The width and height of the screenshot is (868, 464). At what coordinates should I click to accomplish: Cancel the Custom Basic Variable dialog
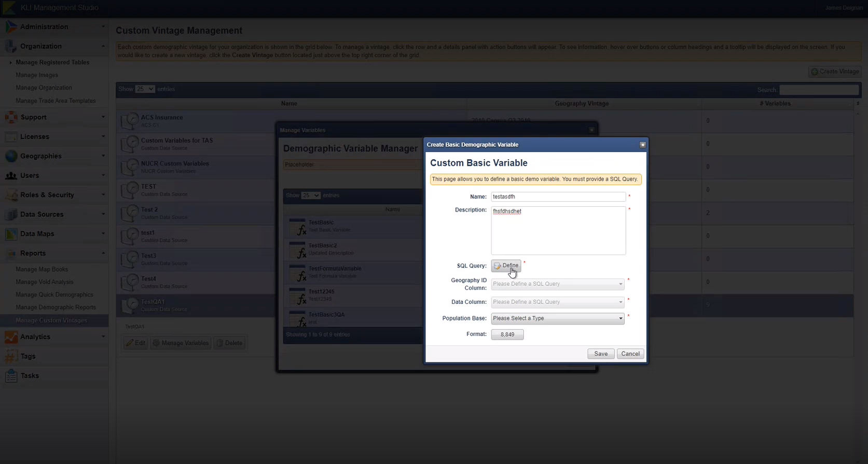tap(630, 354)
